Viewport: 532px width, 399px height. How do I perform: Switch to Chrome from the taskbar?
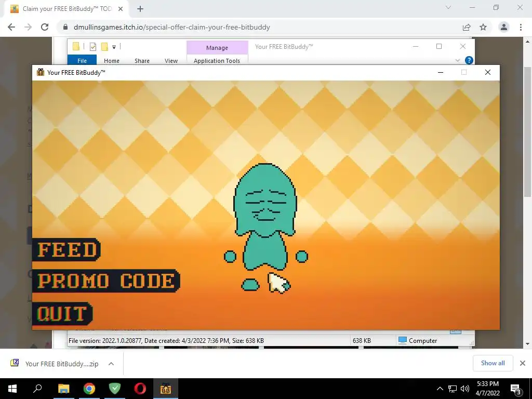[x=89, y=389]
